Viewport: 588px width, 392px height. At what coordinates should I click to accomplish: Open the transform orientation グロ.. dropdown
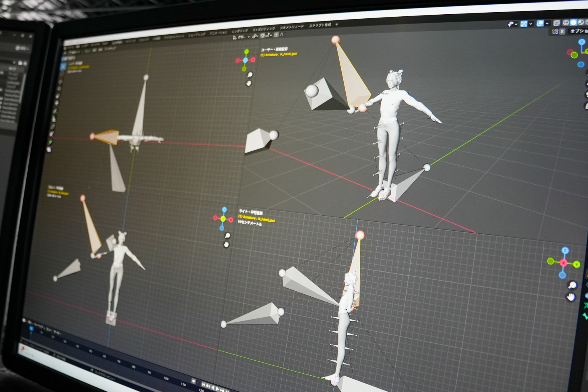pyautogui.click(x=241, y=37)
